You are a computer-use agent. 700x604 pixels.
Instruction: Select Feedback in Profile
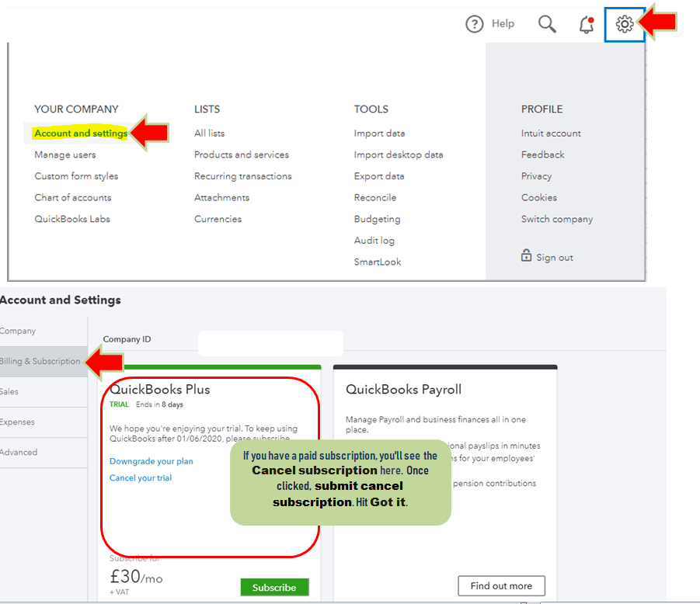click(x=543, y=154)
